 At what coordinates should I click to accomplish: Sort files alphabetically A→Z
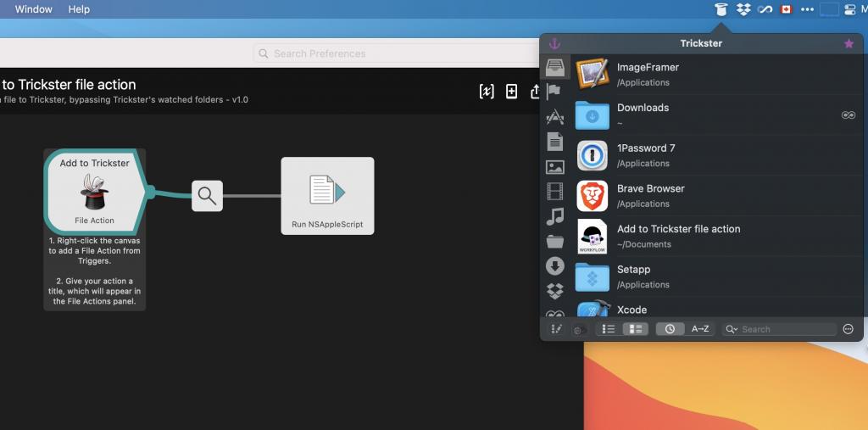(700, 329)
